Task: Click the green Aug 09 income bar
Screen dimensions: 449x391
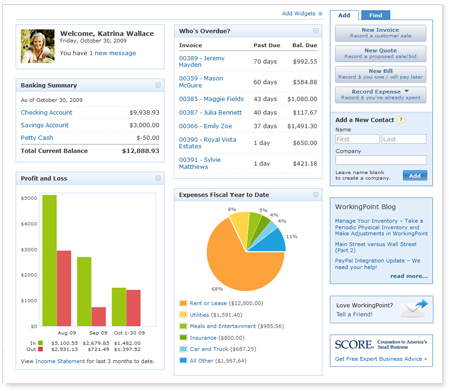Action: [x=49, y=260]
